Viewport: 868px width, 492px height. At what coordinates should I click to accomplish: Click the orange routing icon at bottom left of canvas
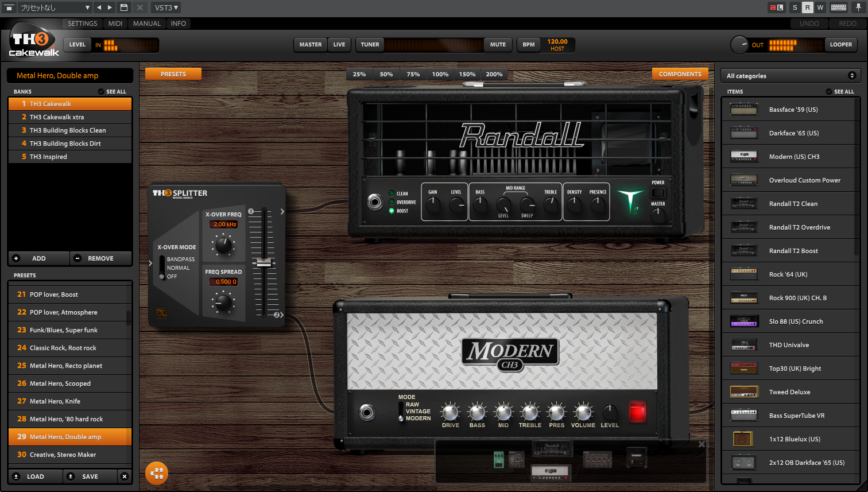point(157,474)
